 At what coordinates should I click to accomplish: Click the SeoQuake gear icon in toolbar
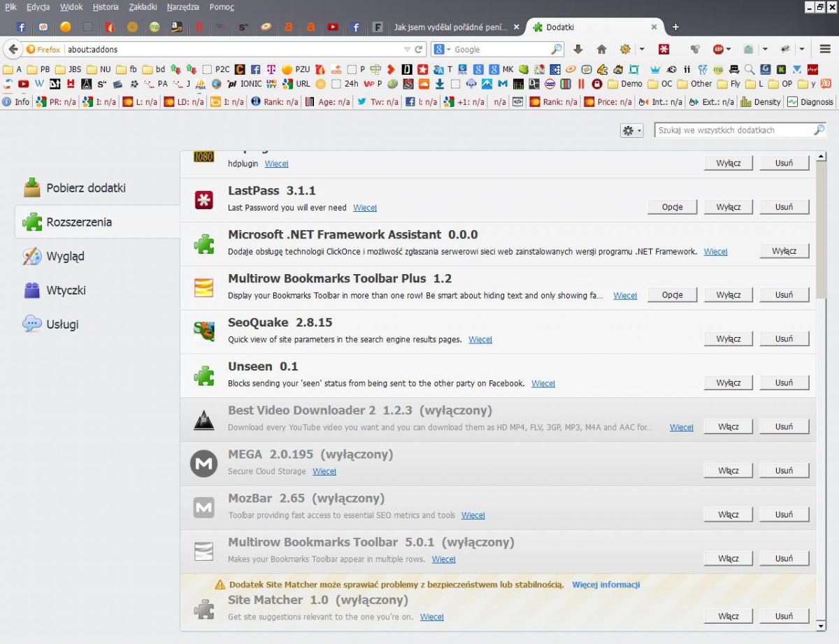624,49
